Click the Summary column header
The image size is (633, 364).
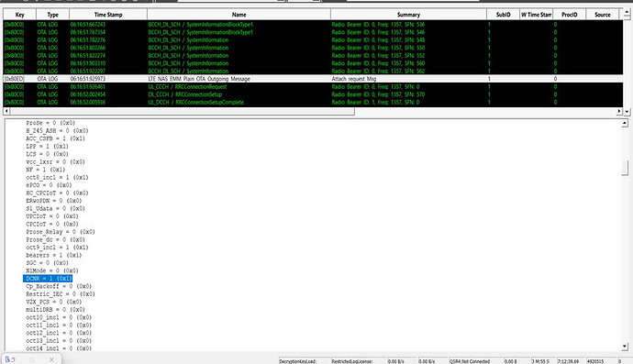[x=408, y=15]
